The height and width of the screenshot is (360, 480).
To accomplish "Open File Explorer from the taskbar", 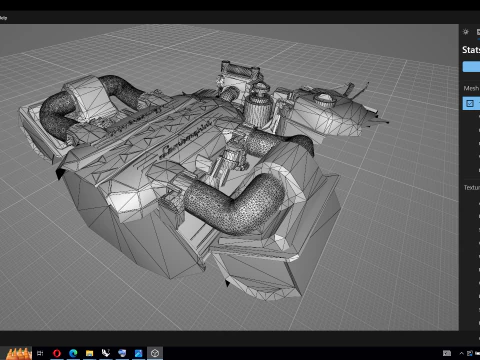I will [89, 353].
